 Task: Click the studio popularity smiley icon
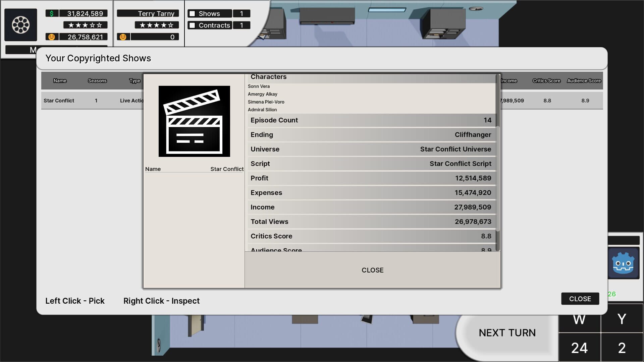(x=51, y=37)
